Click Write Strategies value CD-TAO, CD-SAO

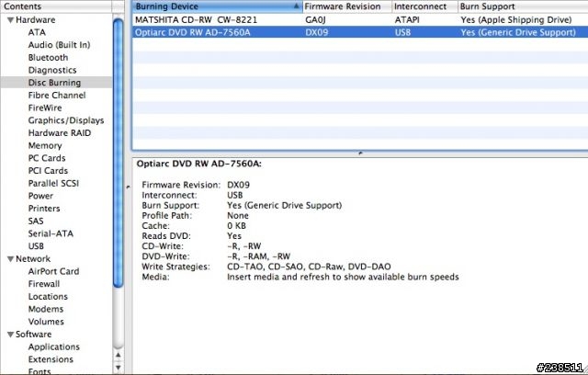(x=309, y=267)
